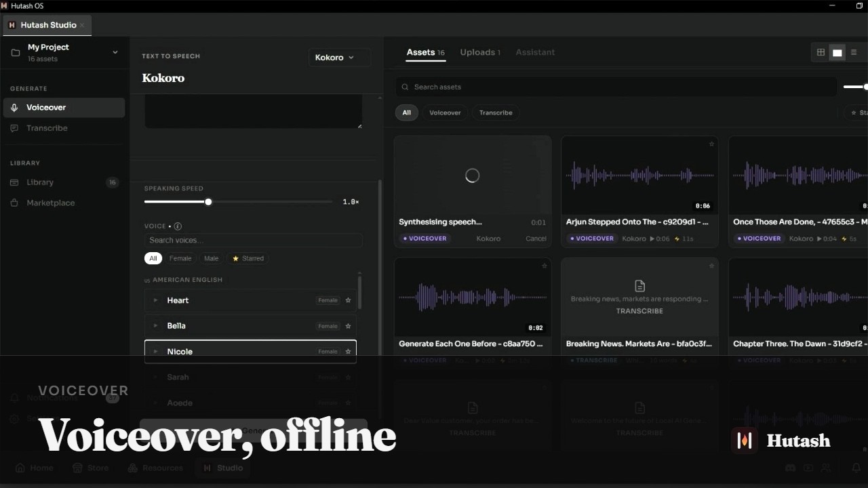Expand the My Project dropdown
Viewport: 868px width, 488px height.
click(x=115, y=52)
